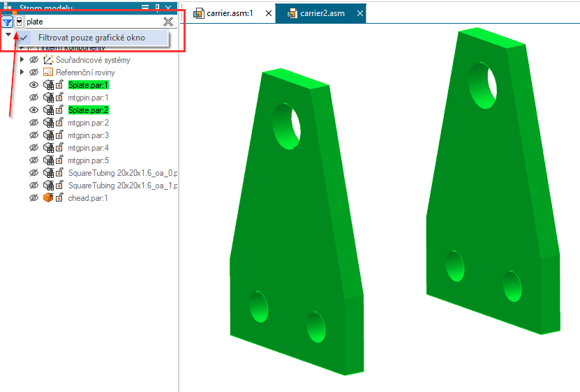Click the lock icon beside Splate.par:2
580x392 pixels.
59,110
